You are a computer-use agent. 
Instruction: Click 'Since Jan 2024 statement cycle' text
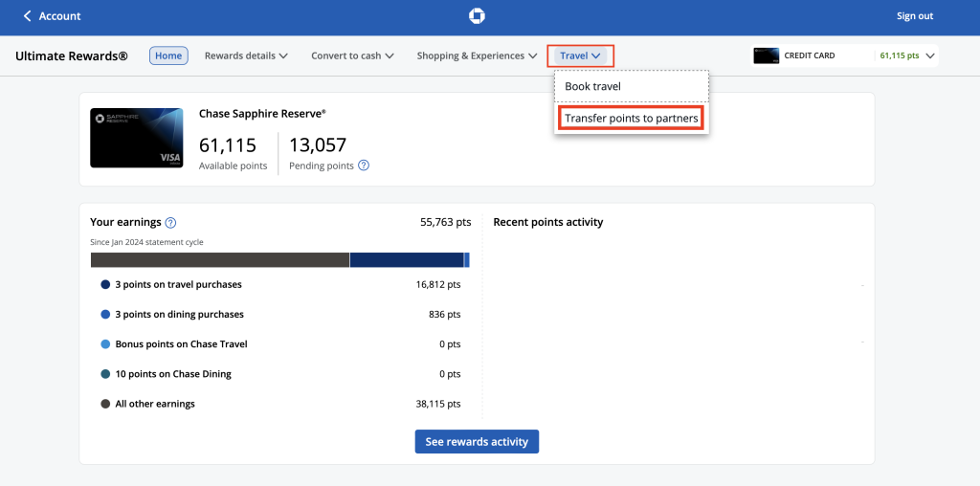click(146, 242)
